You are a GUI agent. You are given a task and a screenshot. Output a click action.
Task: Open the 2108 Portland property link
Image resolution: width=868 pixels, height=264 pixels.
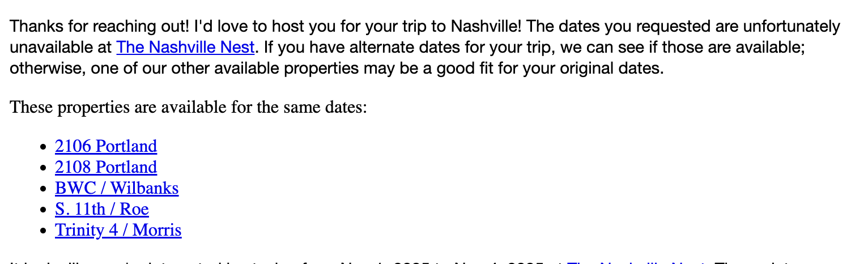pyautogui.click(x=106, y=167)
